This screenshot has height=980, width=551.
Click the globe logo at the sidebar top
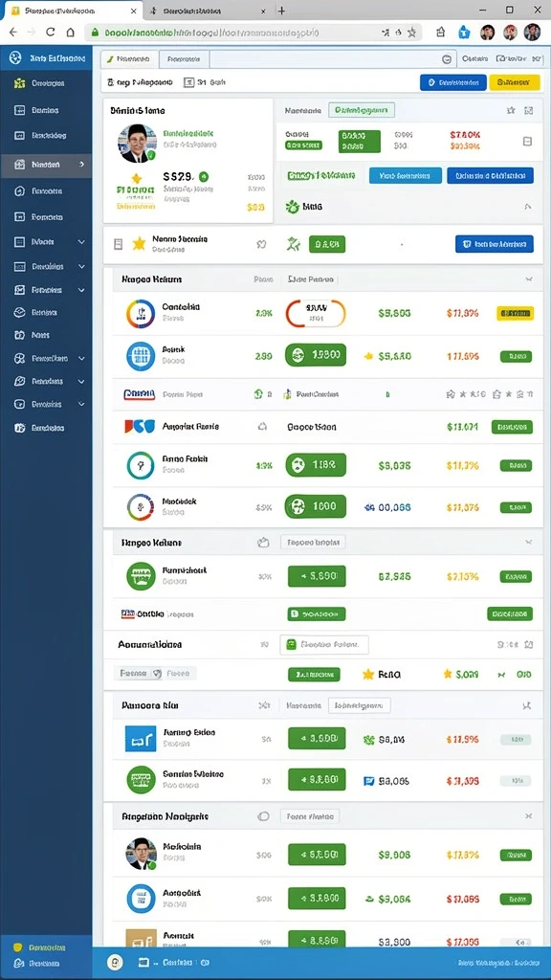pos(15,58)
